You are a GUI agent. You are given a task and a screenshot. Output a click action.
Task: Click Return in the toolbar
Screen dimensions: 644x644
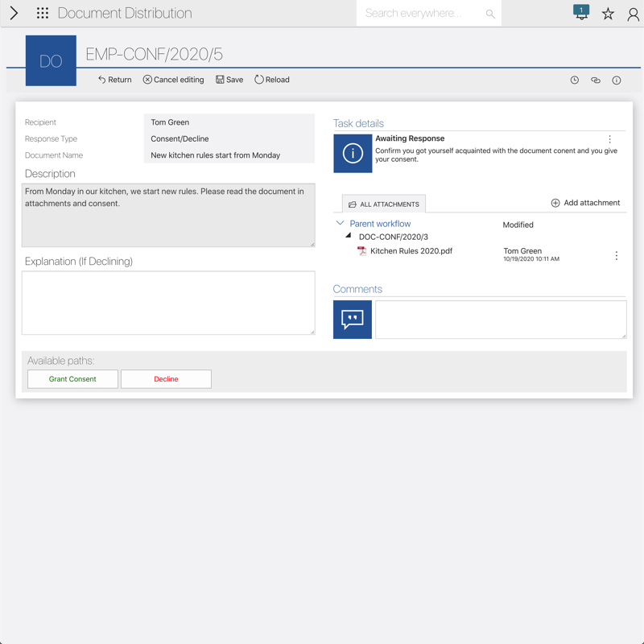pos(115,80)
